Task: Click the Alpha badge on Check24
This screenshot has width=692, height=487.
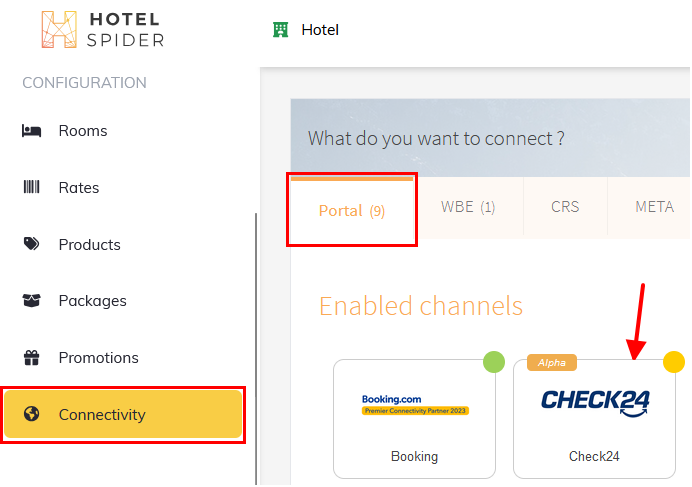Action: pos(552,363)
